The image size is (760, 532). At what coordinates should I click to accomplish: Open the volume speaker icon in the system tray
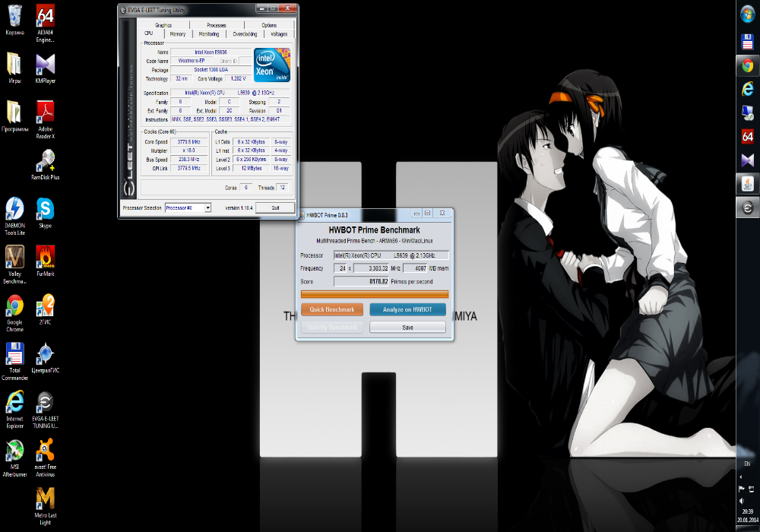(x=742, y=501)
